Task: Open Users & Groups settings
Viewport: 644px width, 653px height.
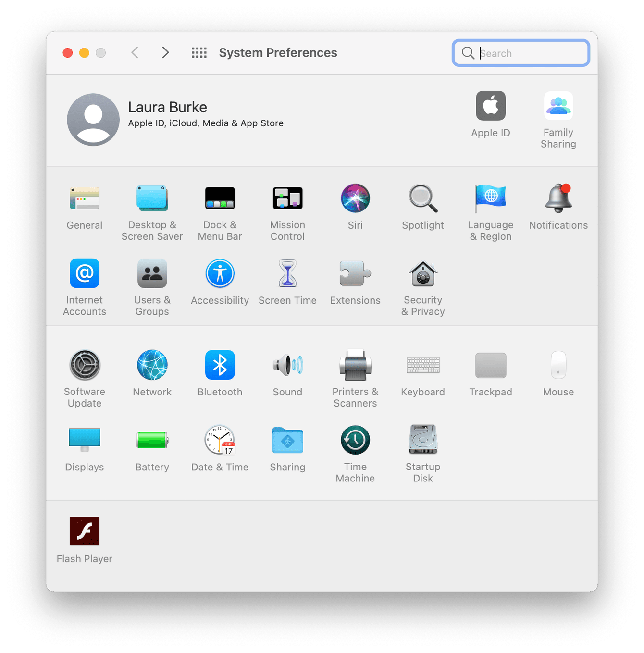Action: tap(152, 273)
